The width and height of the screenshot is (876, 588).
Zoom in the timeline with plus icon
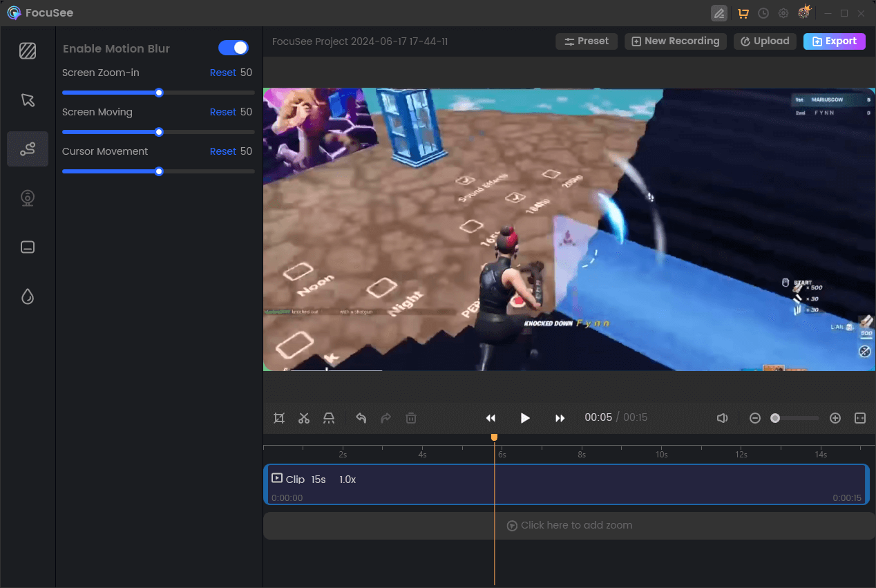pos(835,418)
